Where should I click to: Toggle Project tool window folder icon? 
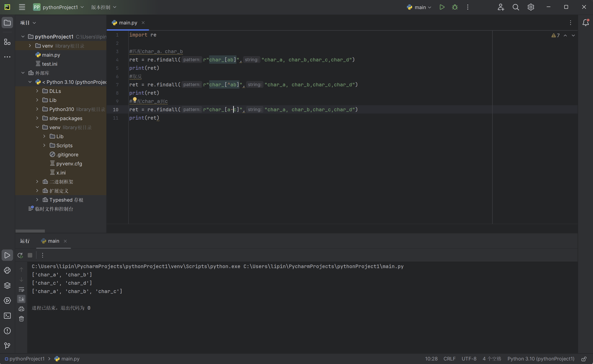click(x=7, y=23)
